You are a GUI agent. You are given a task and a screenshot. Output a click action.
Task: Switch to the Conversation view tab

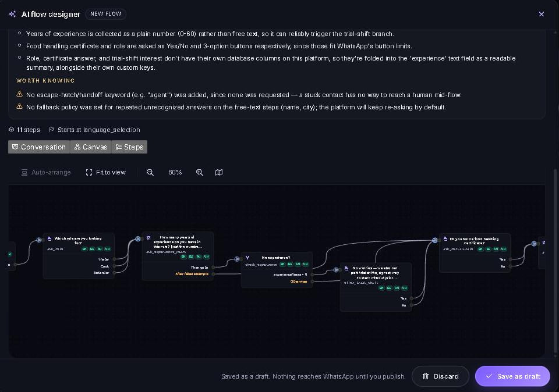(39, 147)
